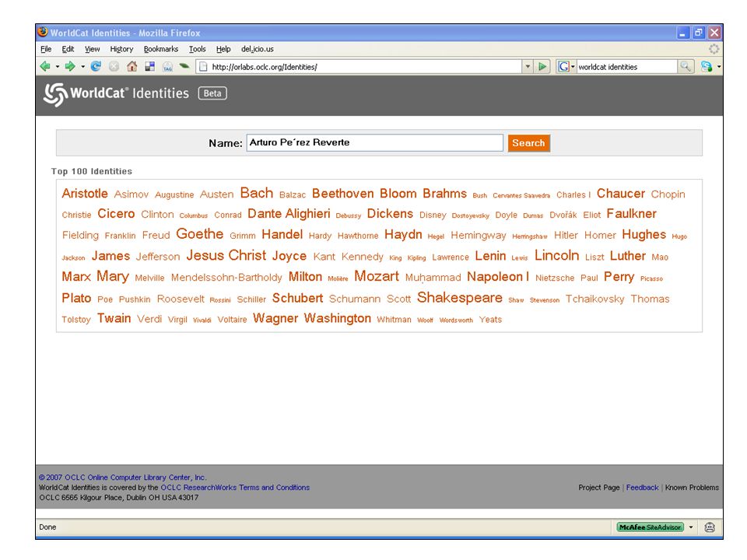This screenshot has height=560, width=747.
Task: Click the greyed-out Stop loading icon
Action: pos(114,67)
